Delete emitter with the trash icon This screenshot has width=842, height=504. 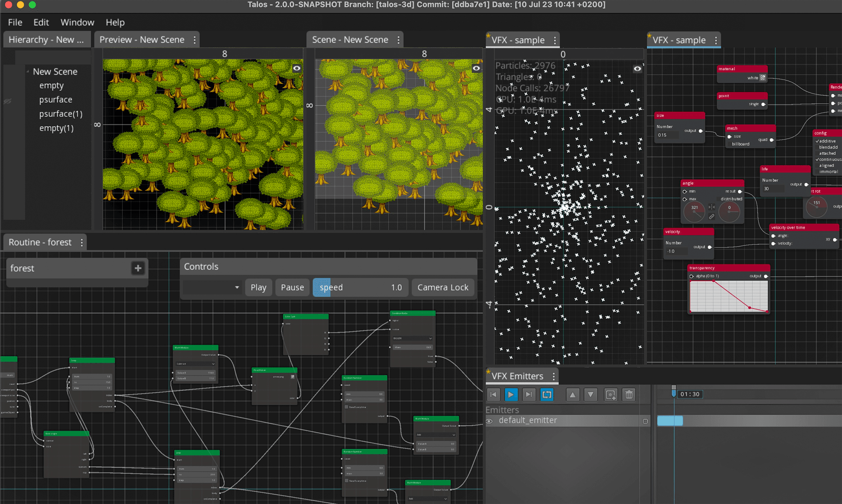629,394
